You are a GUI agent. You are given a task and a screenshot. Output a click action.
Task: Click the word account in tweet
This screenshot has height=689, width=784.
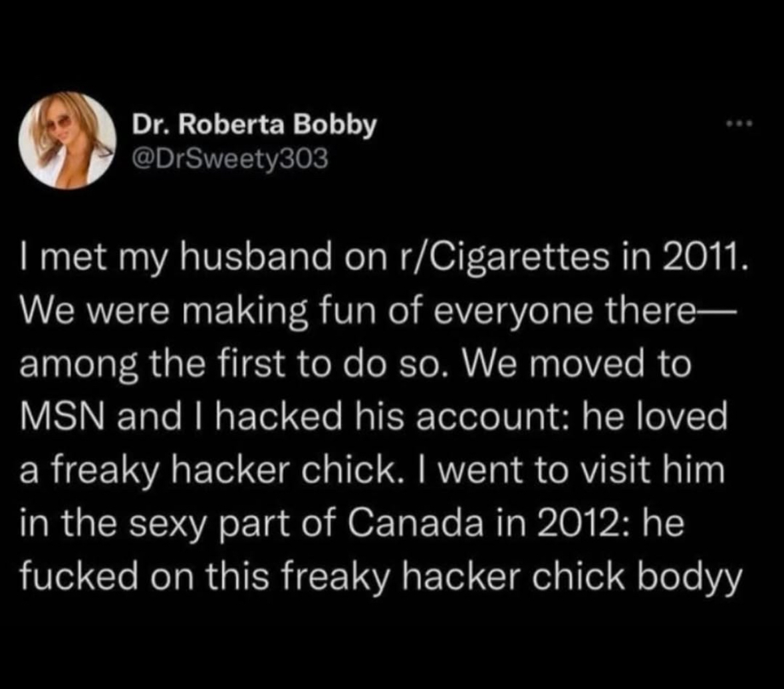click(x=489, y=418)
